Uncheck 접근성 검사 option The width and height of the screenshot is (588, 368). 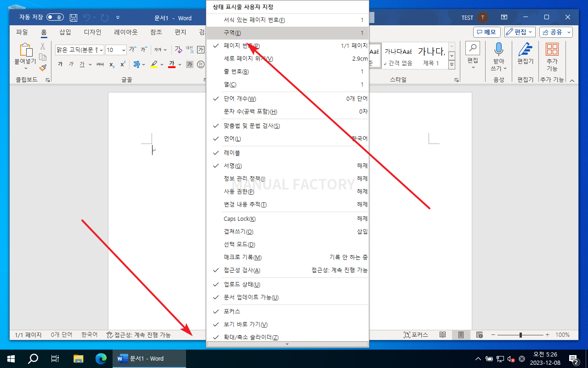coord(288,270)
